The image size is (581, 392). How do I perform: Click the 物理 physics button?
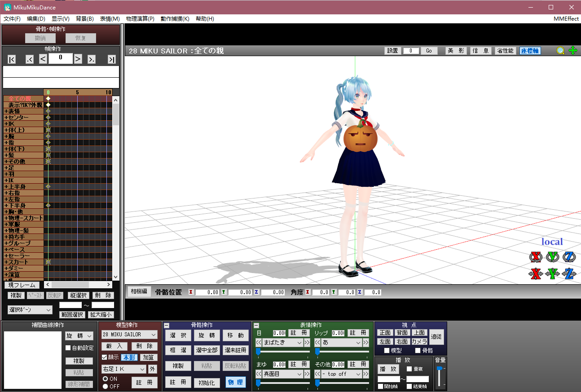pos(235,382)
